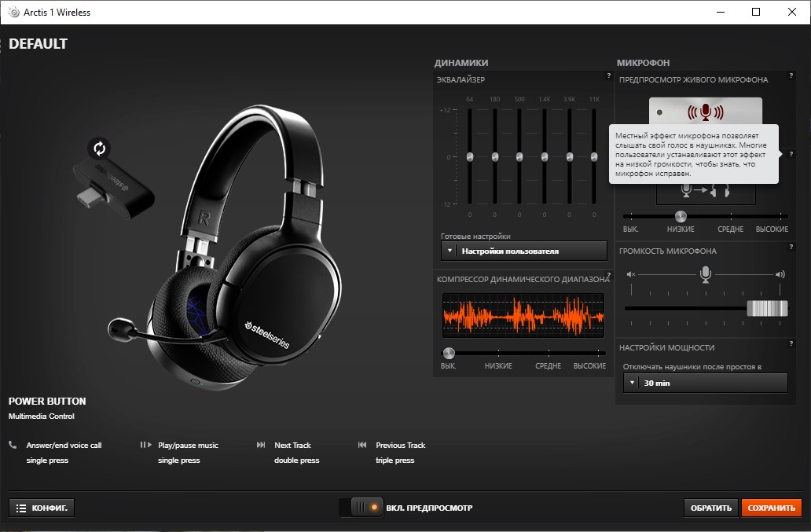Click the DEFAULT configuration title
Viewport: 811px width, 532px height.
coord(39,44)
